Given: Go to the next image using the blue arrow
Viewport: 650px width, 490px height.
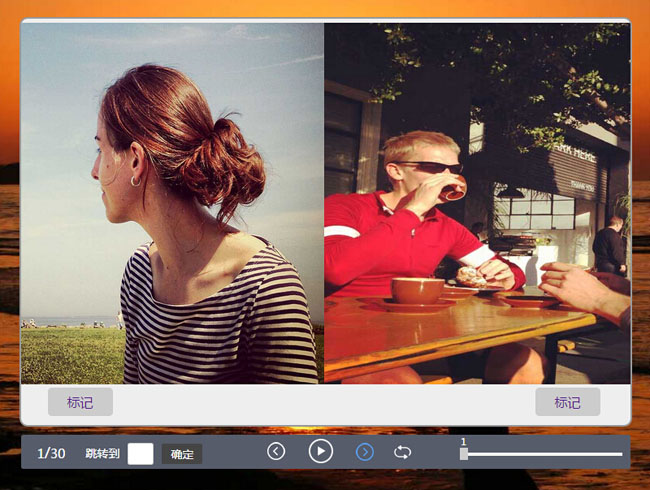Looking at the screenshot, I should [x=365, y=452].
